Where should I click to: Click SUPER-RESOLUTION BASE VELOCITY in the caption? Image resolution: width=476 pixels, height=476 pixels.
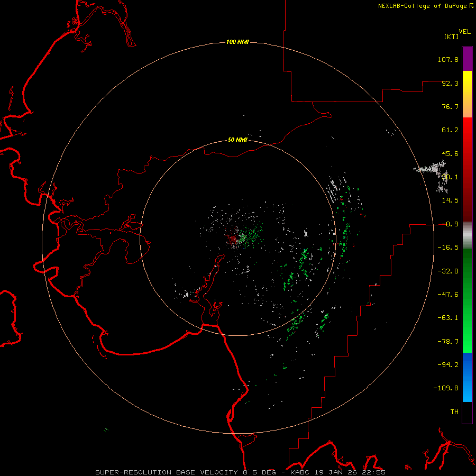pyautogui.click(x=167, y=472)
